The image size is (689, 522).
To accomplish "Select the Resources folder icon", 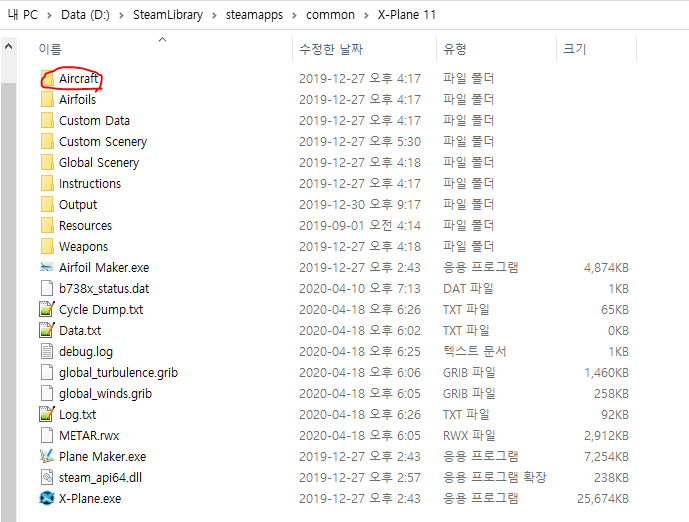I will point(47,225).
